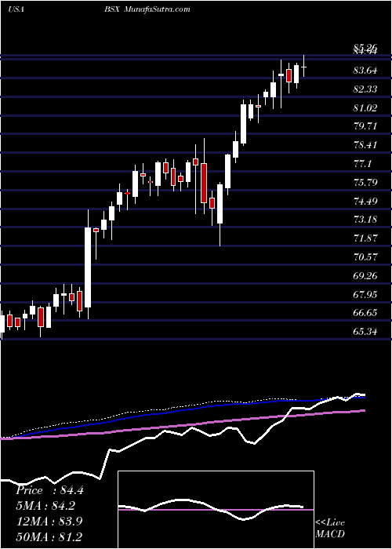
Task: Click the last candlestick near 84
Action: [304, 66]
